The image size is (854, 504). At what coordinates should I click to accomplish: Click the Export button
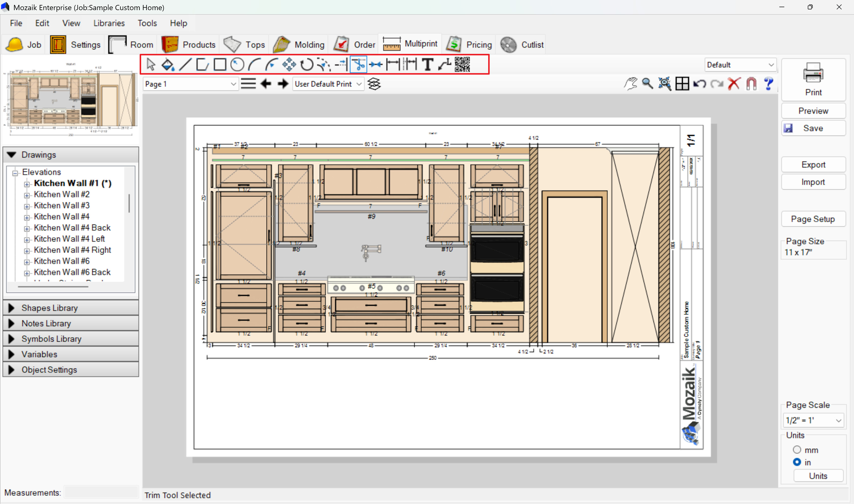tap(813, 165)
